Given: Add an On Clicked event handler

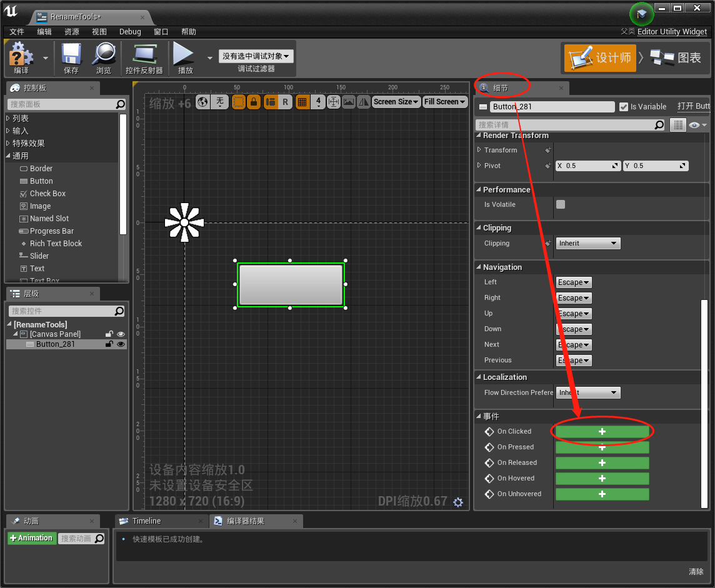Looking at the screenshot, I should click(x=602, y=431).
